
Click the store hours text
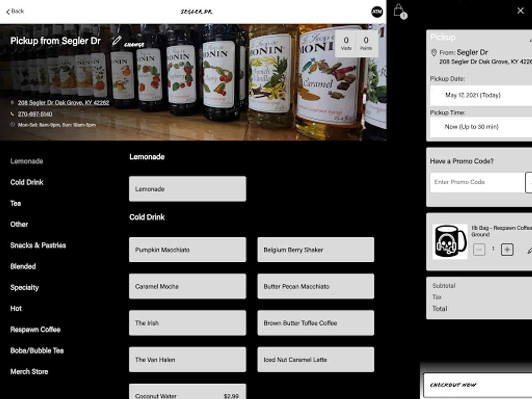click(57, 125)
